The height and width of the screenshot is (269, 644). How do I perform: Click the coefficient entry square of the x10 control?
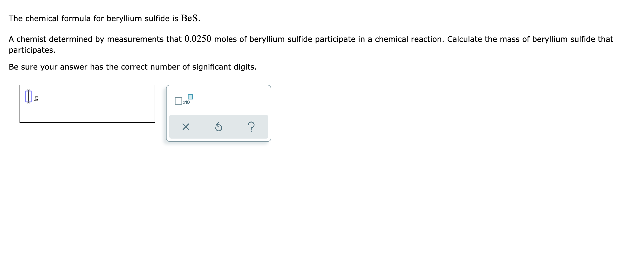coord(178,101)
